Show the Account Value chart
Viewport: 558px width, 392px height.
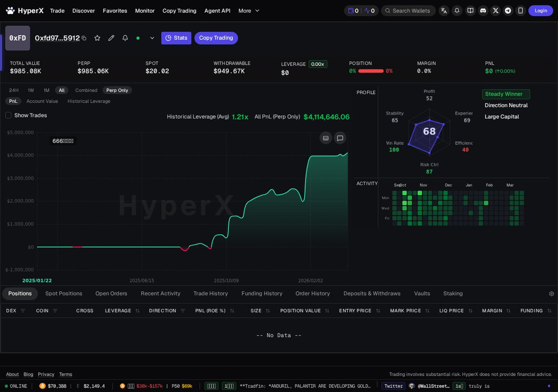point(42,101)
